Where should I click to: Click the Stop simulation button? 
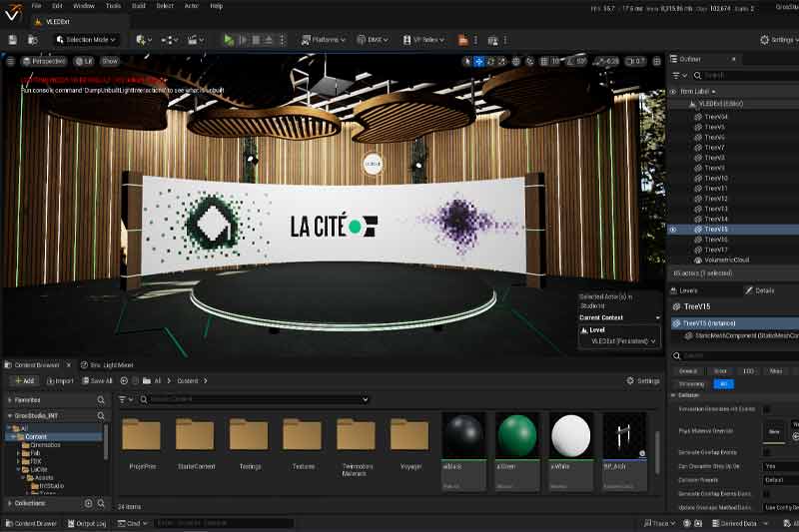tap(256, 40)
